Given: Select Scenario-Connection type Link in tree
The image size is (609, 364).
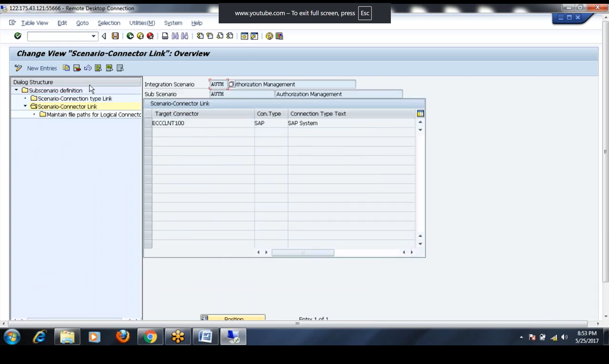Looking at the screenshot, I should (x=75, y=98).
